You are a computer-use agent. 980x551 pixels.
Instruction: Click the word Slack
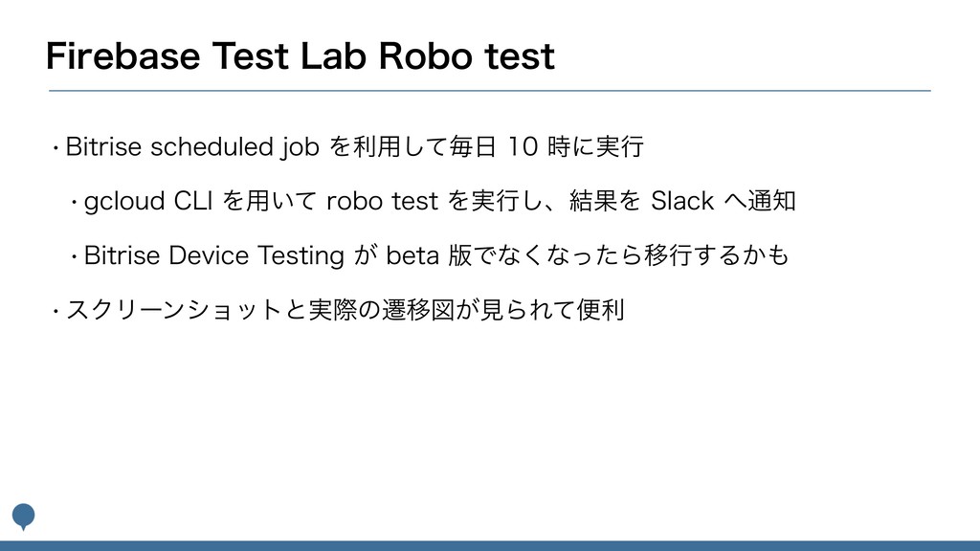tap(681, 202)
